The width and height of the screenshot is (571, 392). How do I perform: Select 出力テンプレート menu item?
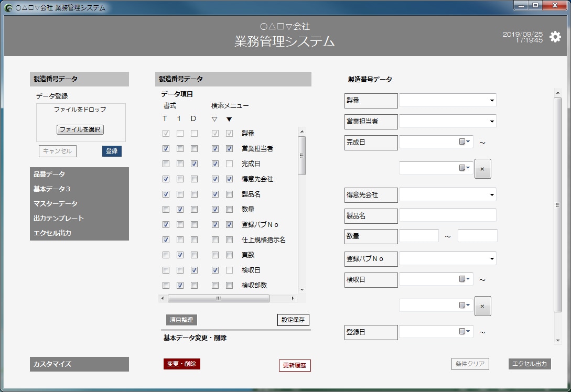(x=79, y=219)
